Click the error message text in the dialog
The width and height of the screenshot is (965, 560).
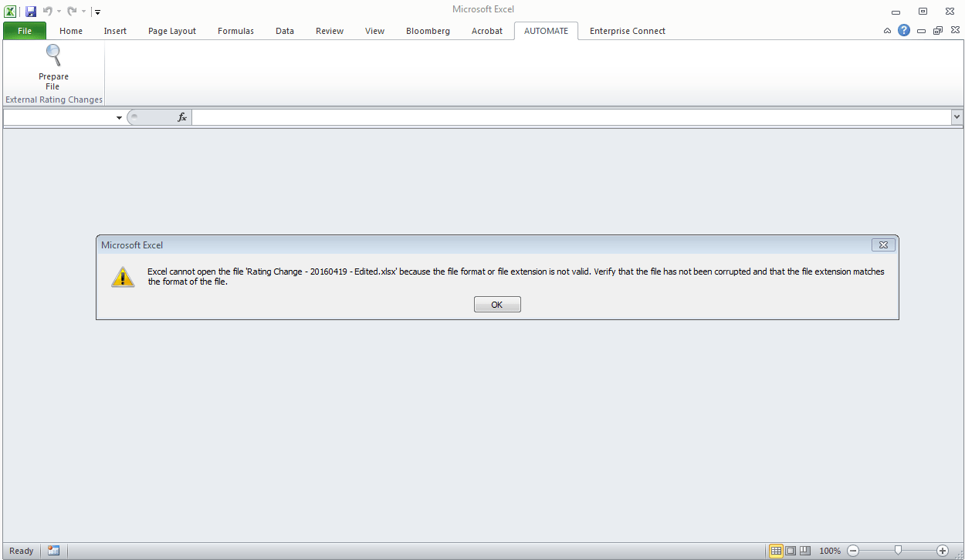click(x=516, y=277)
